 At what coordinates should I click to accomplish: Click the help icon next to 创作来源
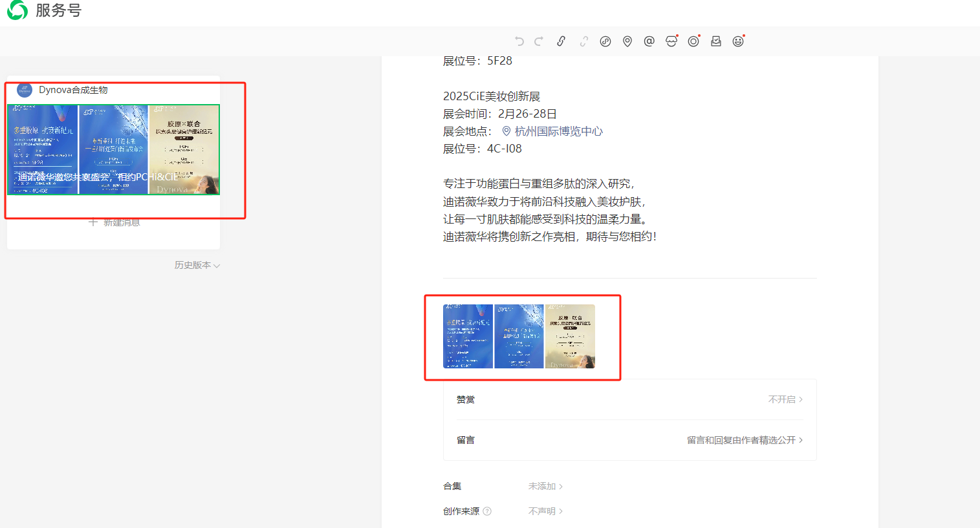(x=487, y=511)
